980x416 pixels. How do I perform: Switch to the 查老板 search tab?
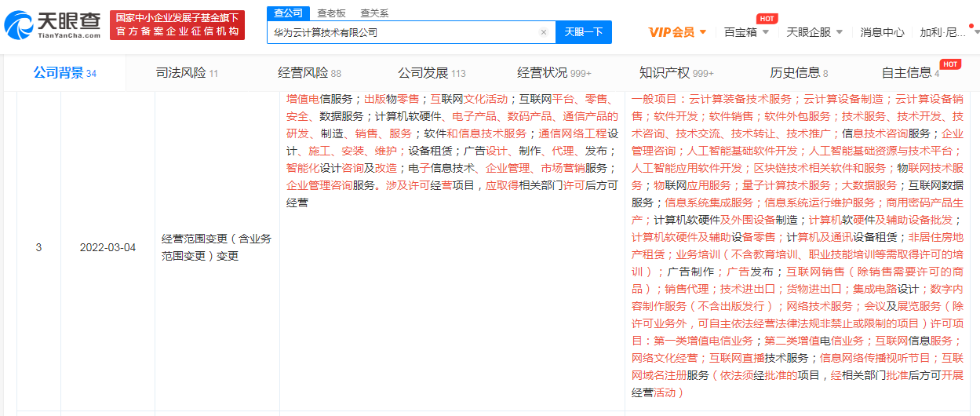point(331,13)
